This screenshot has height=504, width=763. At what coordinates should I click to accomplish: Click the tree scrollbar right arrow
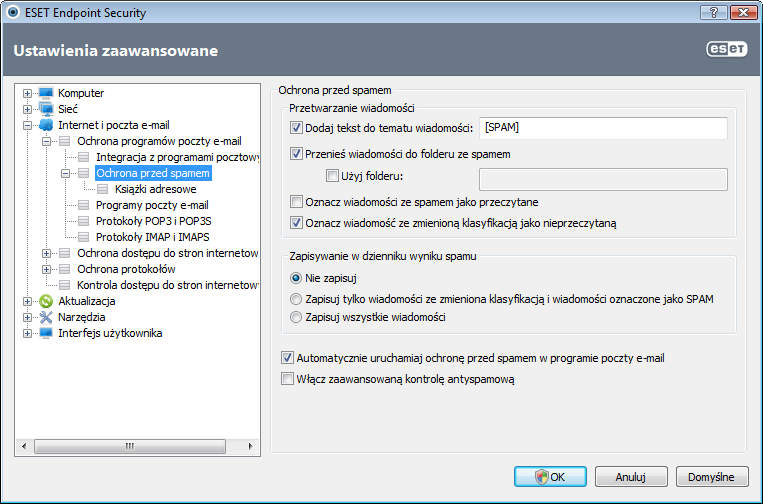tap(250, 446)
